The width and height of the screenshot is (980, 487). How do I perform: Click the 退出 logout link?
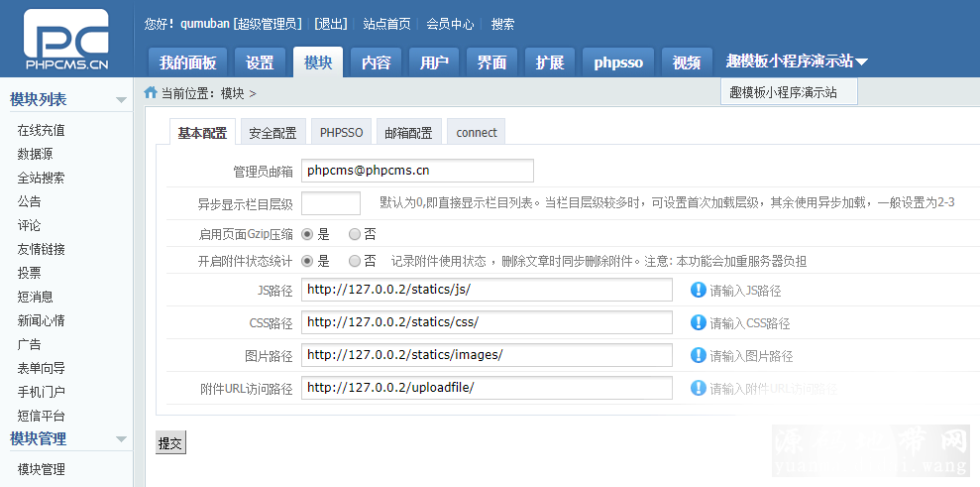330,24
